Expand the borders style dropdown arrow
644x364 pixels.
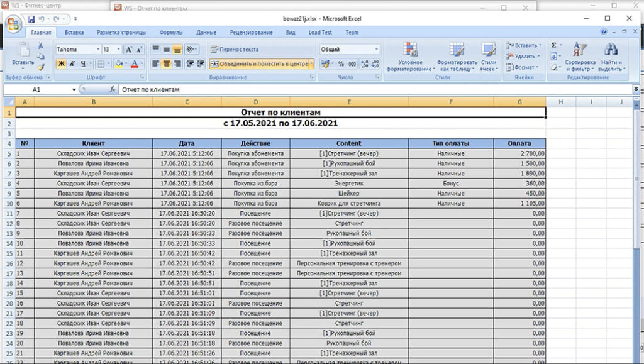[108, 63]
